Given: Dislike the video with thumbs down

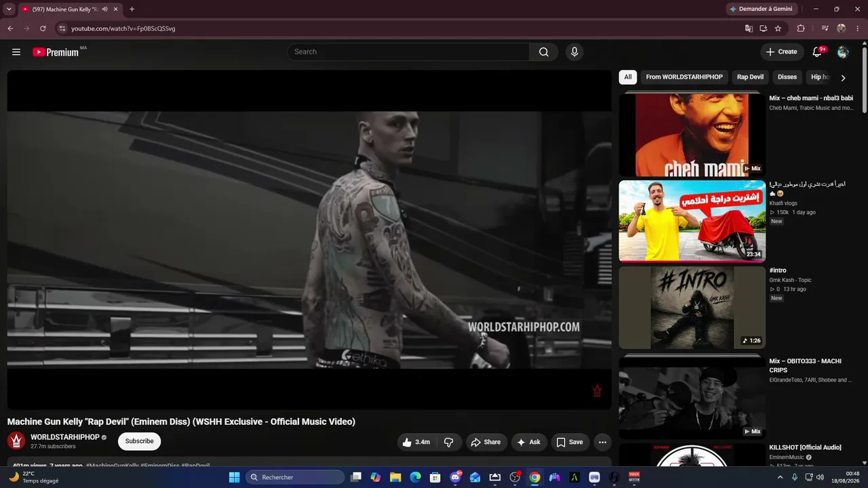Looking at the screenshot, I should pos(449,442).
